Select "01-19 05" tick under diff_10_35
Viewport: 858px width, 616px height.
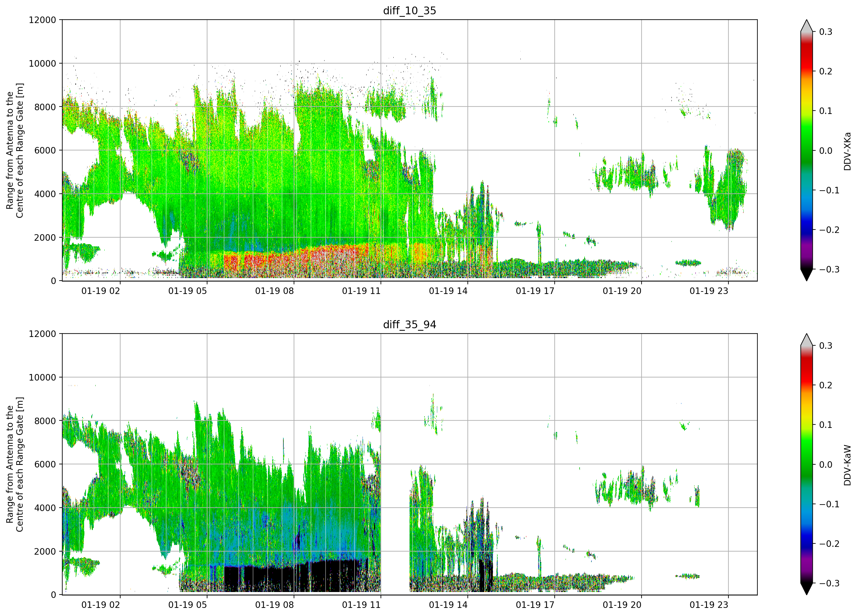[x=188, y=291]
